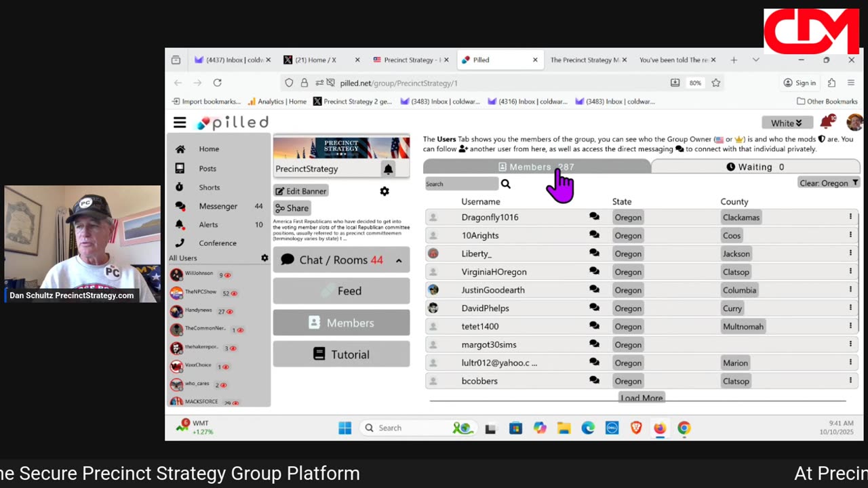This screenshot has height=488, width=868.
Task: Open options menu for bcobbers row
Action: click(850, 381)
